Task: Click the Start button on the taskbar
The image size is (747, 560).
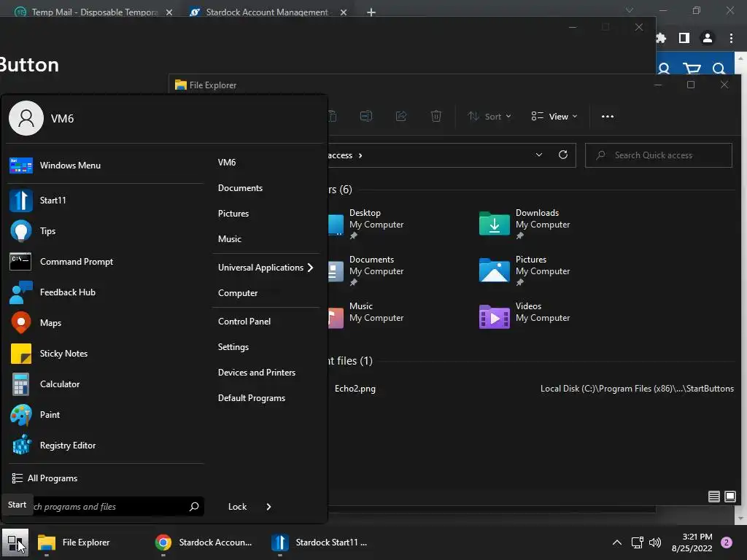Action: 15,542
